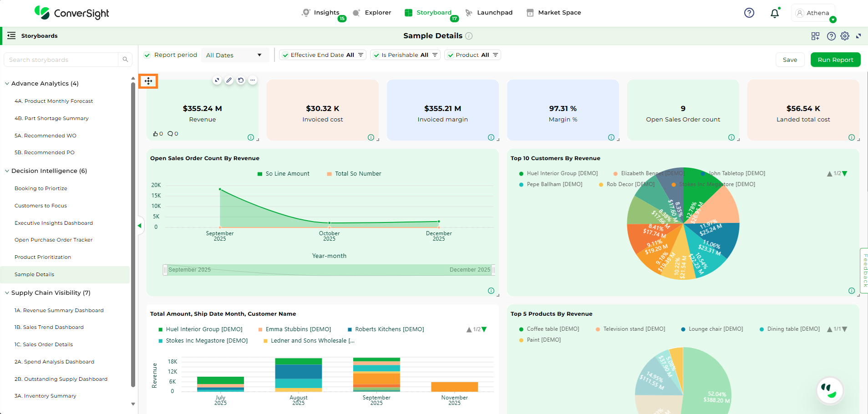Click the left handle of the year-month range slider
This screenshot has width=868, height=414.
point(165,270)
